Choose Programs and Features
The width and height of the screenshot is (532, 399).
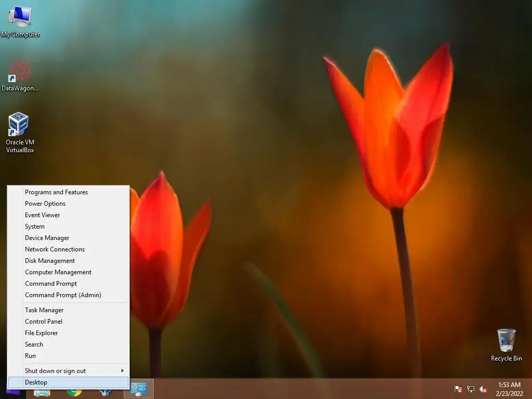coord(68,192)
